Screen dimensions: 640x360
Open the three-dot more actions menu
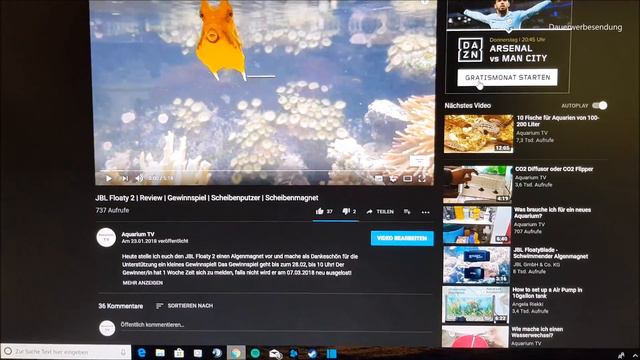[425, 212]
